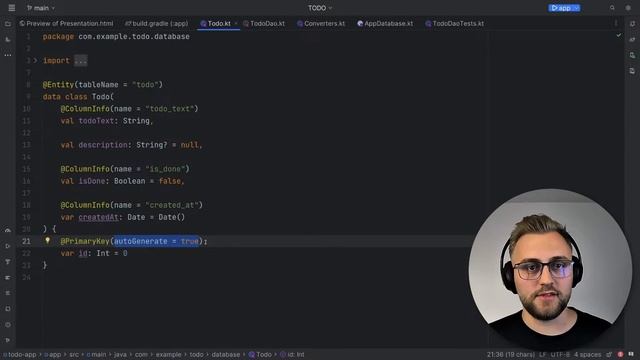
Task: Click app module in breadcrumb bar
Action: click(53, 354)
